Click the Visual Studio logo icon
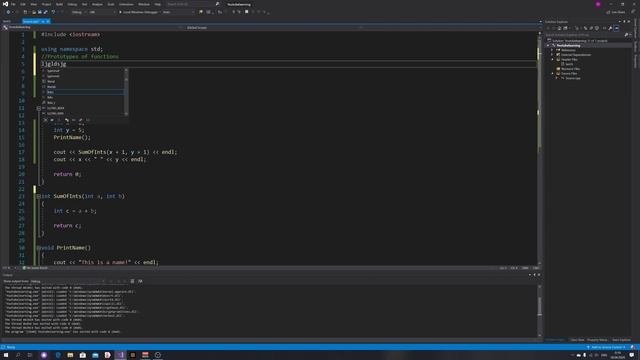Screen dimensions: 640x360 [5, 4]
